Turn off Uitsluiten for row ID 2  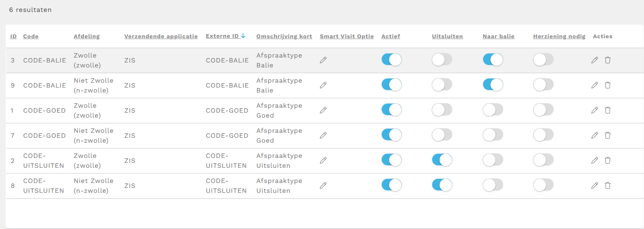(442, 160)
